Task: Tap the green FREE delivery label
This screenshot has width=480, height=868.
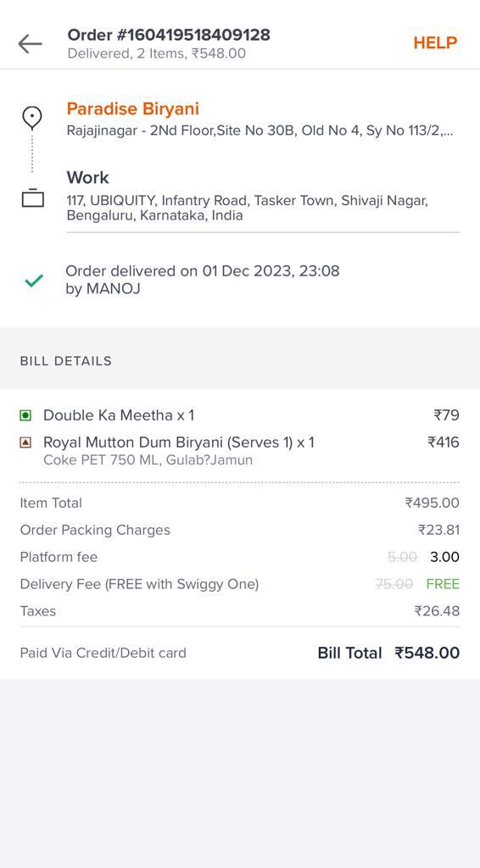Action: coord(443,584)
